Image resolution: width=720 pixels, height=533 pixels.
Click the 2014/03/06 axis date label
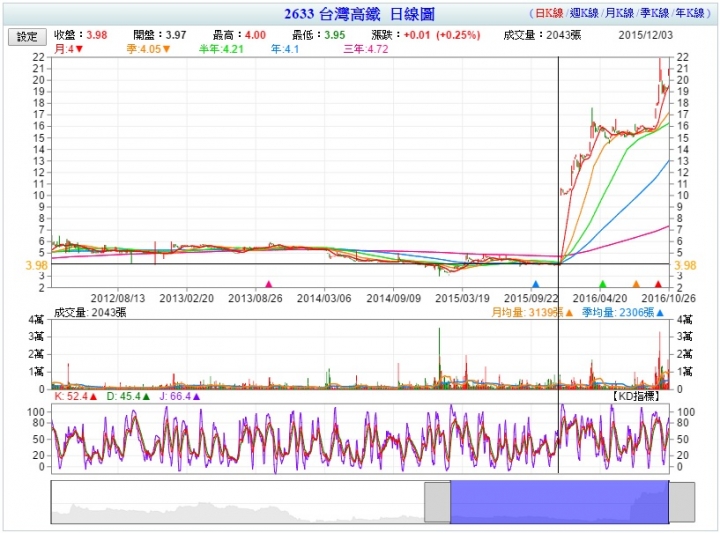324,298
